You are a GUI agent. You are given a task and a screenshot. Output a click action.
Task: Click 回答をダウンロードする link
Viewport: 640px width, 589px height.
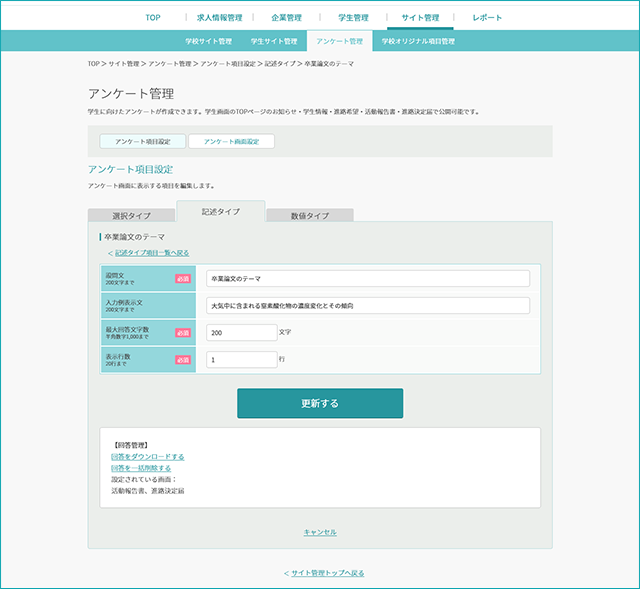coord(148,457)
